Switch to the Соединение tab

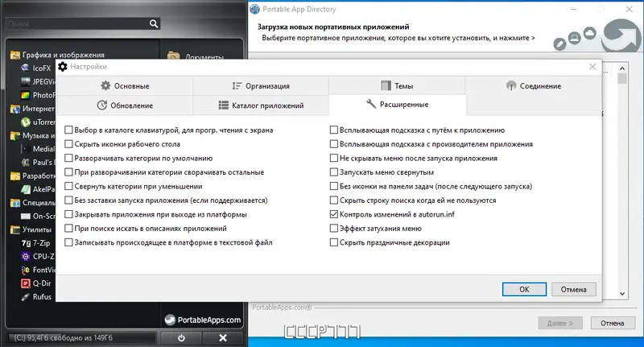pos(533,86)
